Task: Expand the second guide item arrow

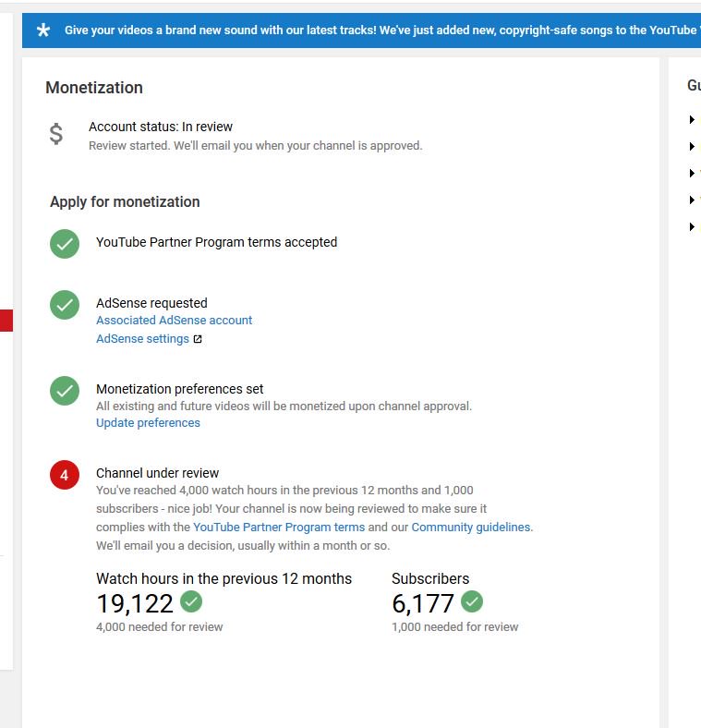Action: click(x=692, y=147)
